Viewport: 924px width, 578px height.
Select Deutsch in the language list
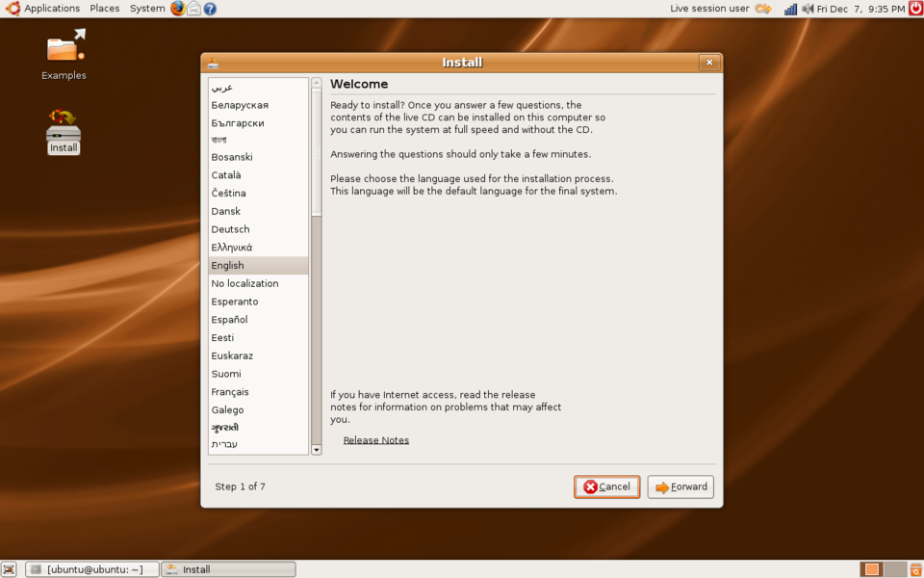tap(258, 229)
